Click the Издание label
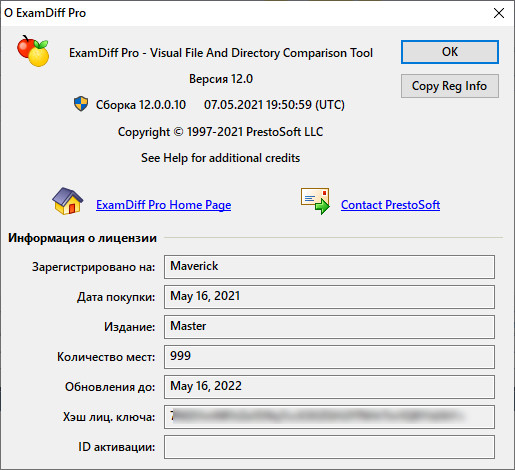 coord(130,327)
